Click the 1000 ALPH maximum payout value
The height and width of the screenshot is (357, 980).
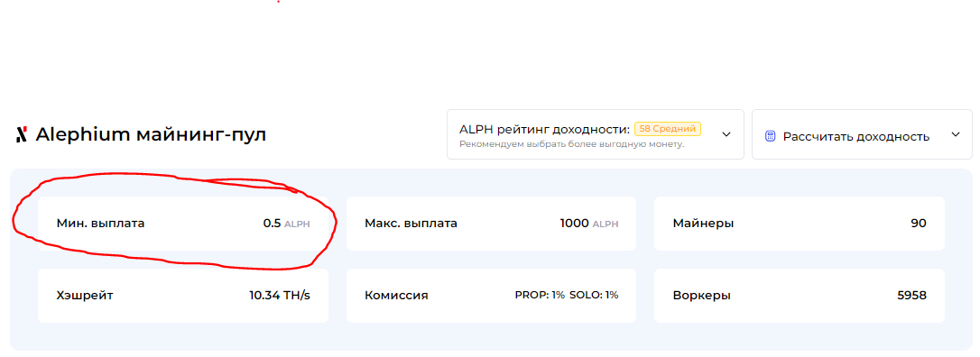point(588,224)
